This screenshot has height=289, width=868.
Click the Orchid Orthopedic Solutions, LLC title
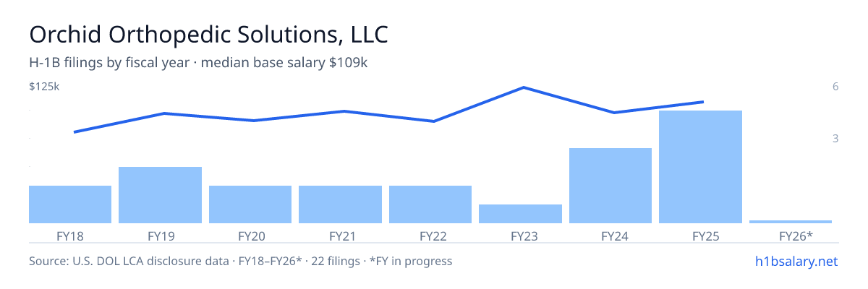208,34
